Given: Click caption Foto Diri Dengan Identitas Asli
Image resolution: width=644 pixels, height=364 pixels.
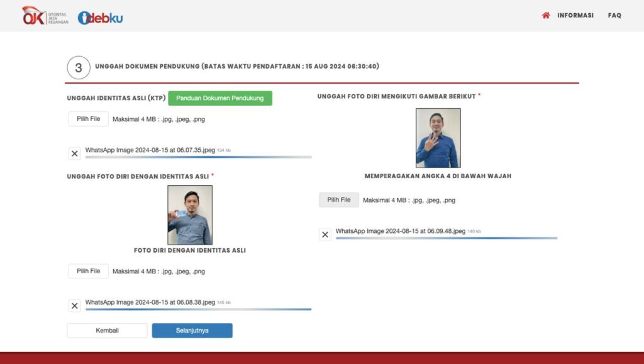Looking at the screenshot, I should (190, 251).
